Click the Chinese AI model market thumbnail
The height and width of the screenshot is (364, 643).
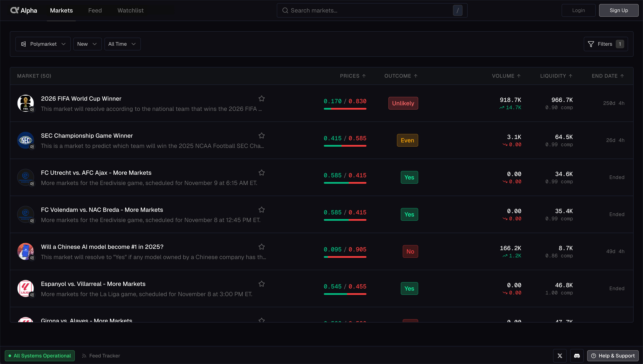pyautogui.click(x=26, y=251)
